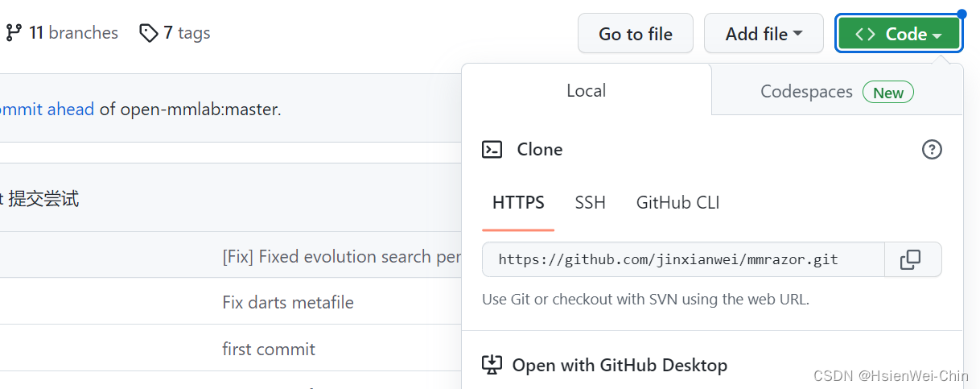980x389 pixels.
Task: Click the terminal icon next to Clone
Action: coord(492,149)
